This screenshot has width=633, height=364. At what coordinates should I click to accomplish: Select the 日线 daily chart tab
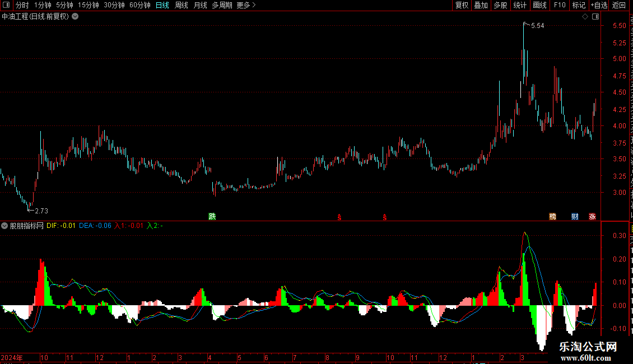pyautogui.click(x=162, y=5)
